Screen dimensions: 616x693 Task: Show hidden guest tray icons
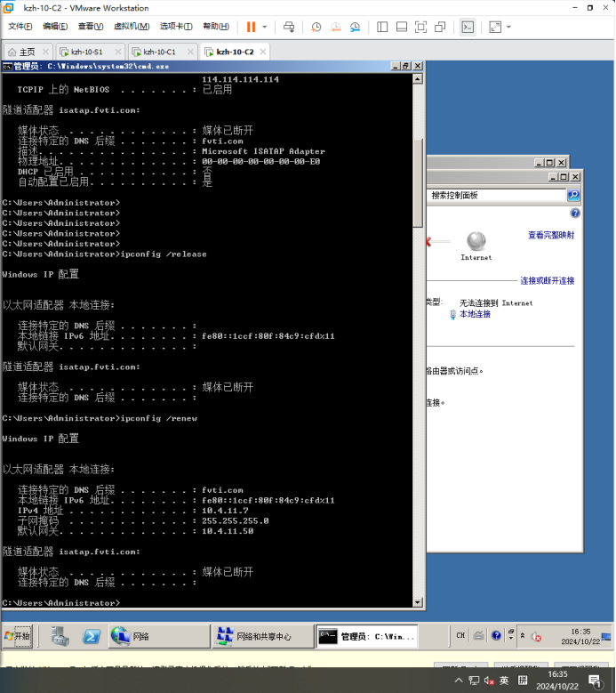(523, 635)
